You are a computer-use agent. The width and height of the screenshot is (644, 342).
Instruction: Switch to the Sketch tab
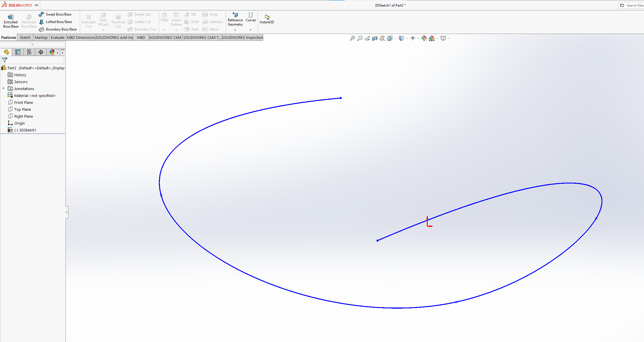[25, 37]
